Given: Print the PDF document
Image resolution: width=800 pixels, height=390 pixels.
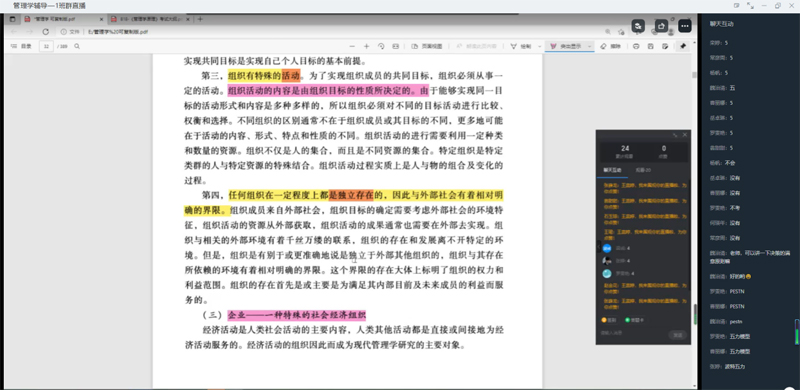Looking at the screenshot, I should coord(636,46).
